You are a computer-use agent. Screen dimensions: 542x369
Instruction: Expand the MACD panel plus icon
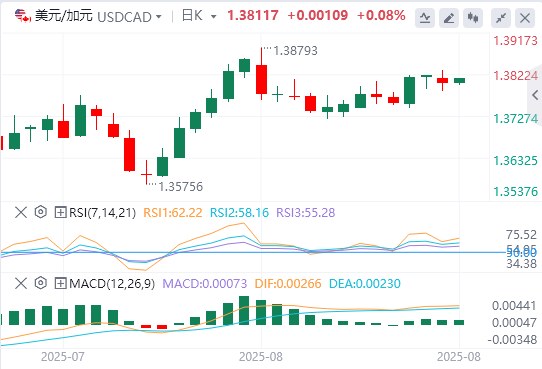coord(60,283)
